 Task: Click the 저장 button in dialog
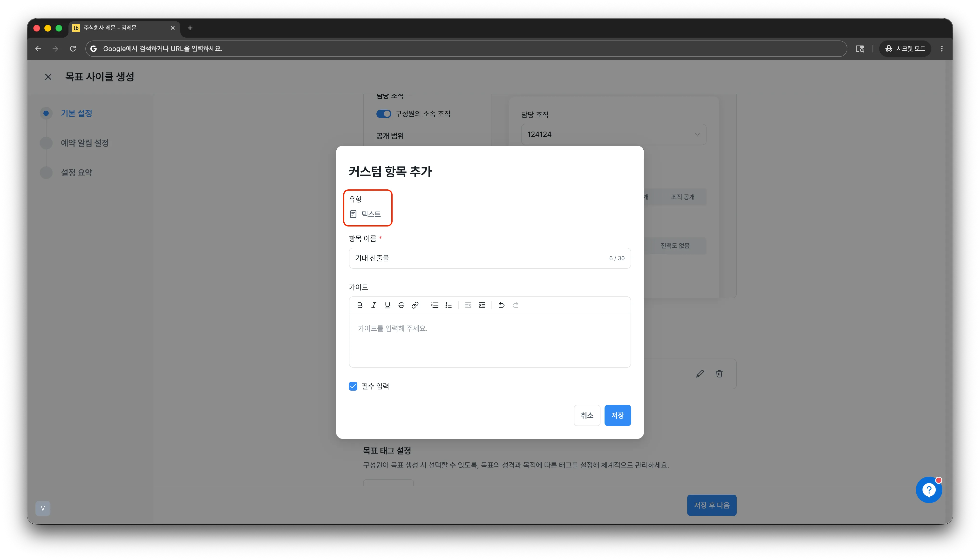coord(617,415)
